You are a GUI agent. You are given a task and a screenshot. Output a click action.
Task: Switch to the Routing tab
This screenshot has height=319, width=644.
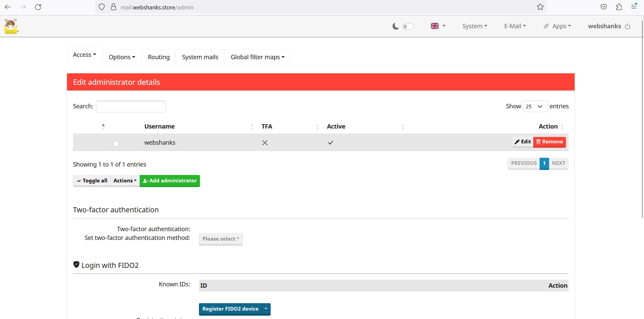(x=159, y=57)
